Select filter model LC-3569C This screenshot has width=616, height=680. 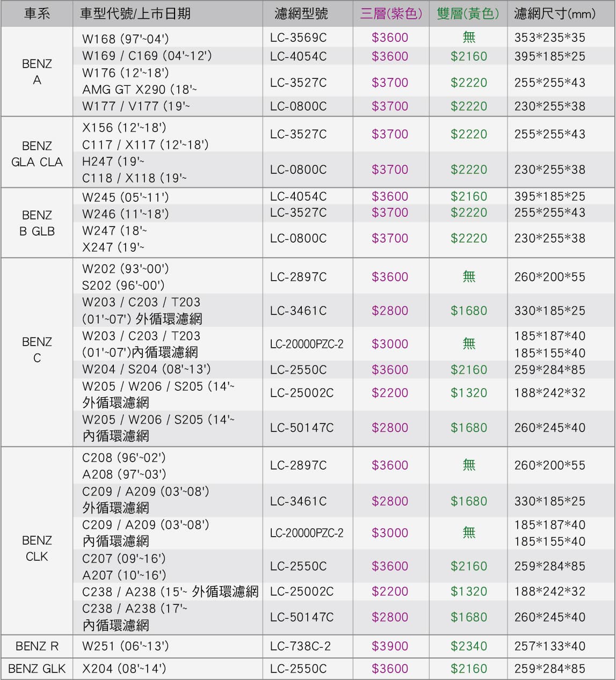tap(298, 38)
